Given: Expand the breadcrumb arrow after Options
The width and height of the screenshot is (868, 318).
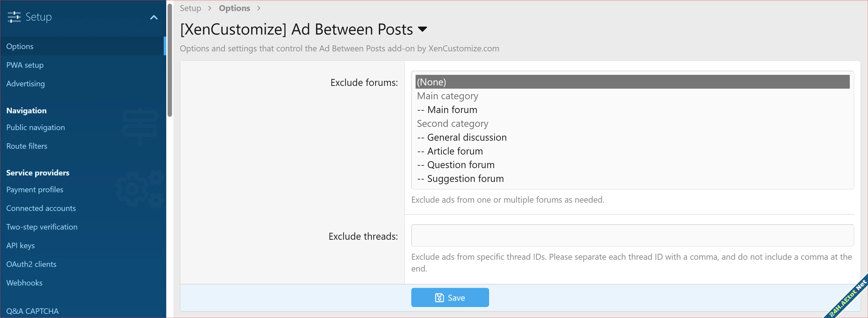Looking at the screenshot, I should [x=259, y=8].
